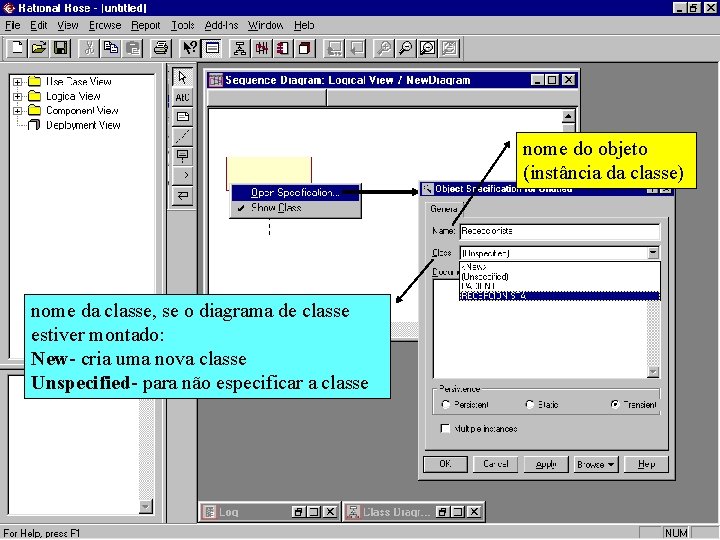Screen dimensions: 720x540
Task: Browse deployment diagram toolbar icon
Action: click(304, 48)
